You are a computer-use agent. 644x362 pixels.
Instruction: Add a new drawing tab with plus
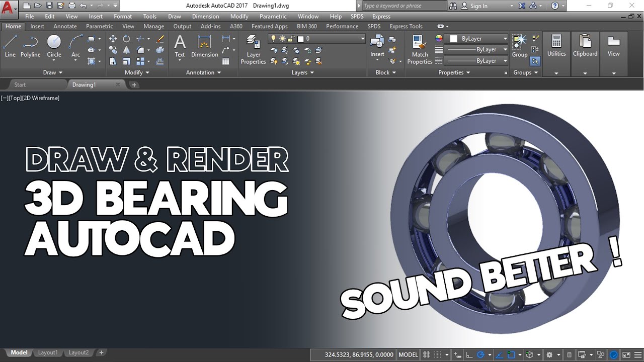pyautogui.click(x=134, y=85)
